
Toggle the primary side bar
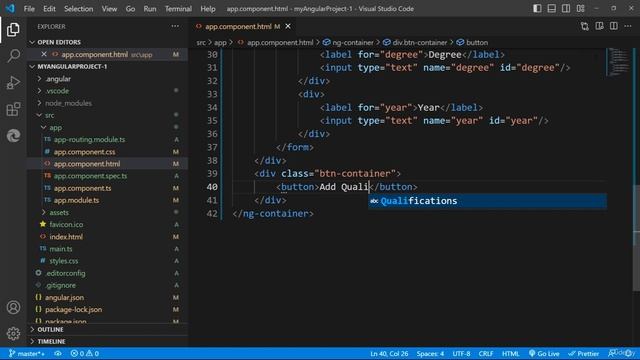[x=537, y=9]
